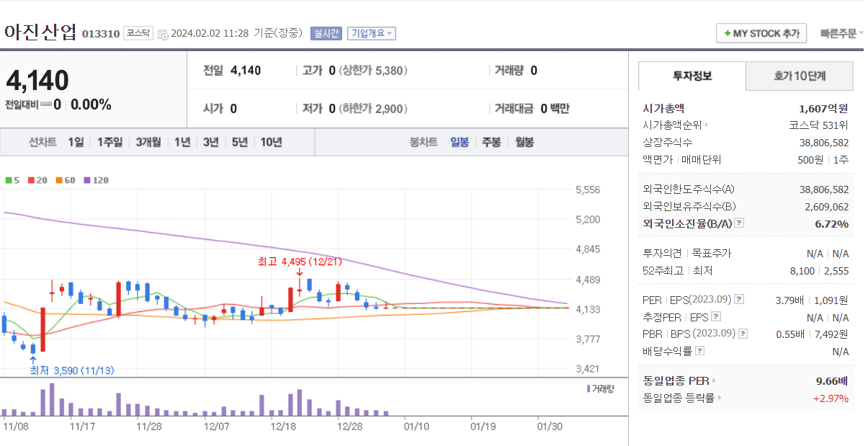Click the stock code 013310
Viewport: 868px width, 446px height.
coord(101,34)
